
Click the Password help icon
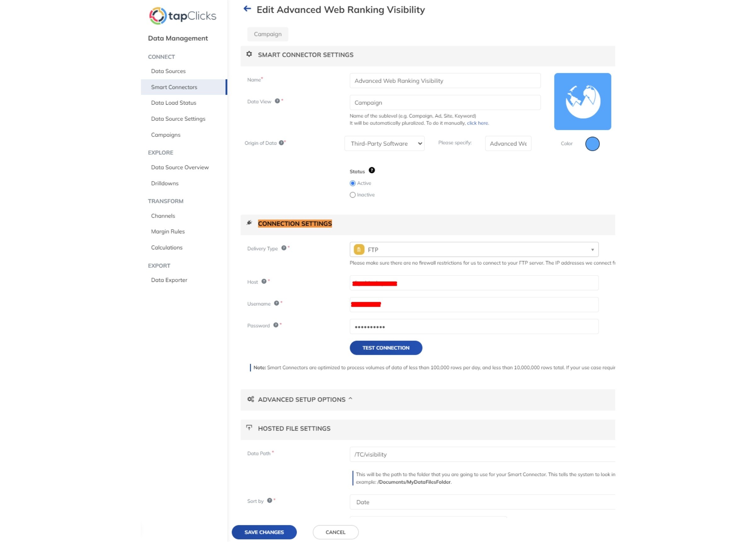click(x=276, y=325)
